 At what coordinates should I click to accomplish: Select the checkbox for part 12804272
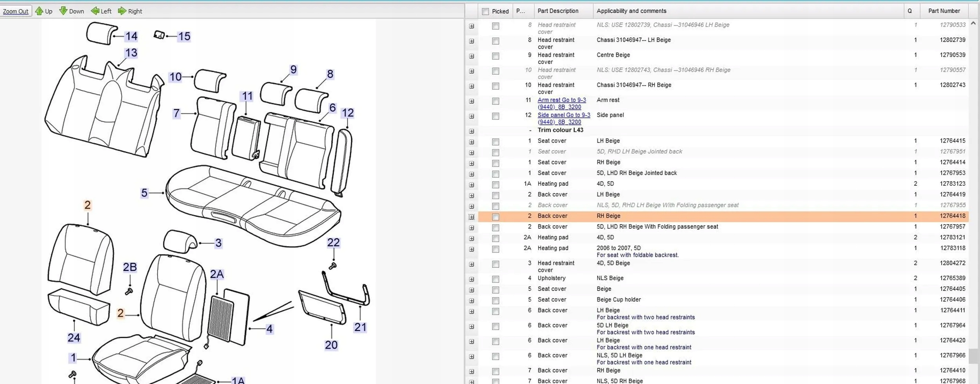pyautogui.click(x=495, y=264)
